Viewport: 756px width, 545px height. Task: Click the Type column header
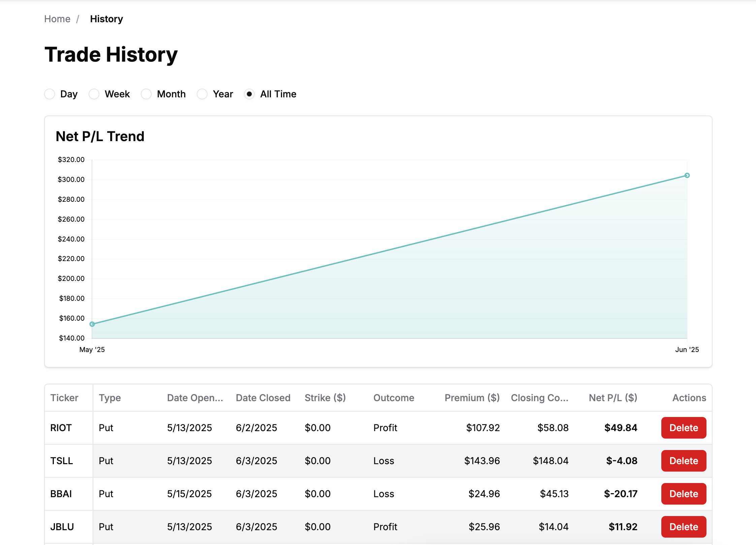pos(110,398)
